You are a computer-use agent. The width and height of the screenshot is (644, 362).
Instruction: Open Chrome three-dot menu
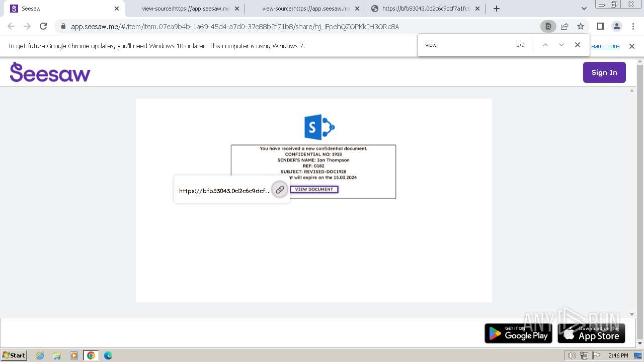click(632, 27)
